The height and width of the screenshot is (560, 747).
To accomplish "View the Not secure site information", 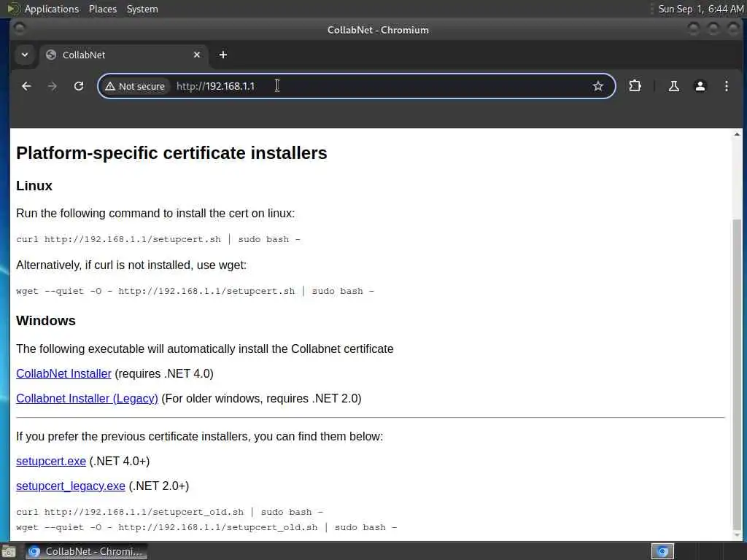I will pos(135,86).
